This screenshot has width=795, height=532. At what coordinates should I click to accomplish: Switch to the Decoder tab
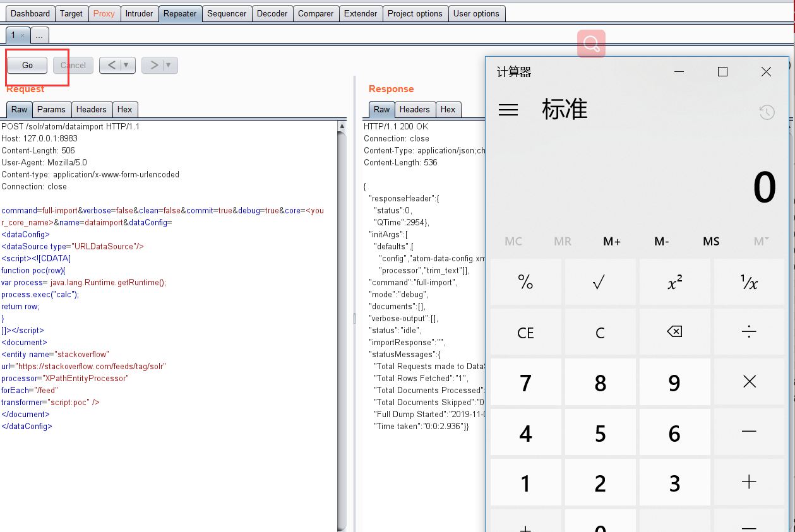272,13
